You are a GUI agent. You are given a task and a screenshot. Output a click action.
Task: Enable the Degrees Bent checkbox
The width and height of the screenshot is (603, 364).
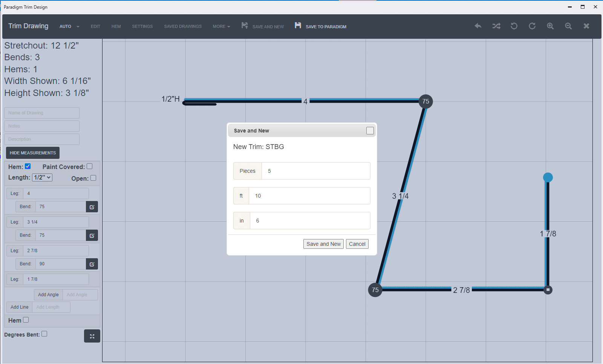pyautogui.click(x=44, y=334)
